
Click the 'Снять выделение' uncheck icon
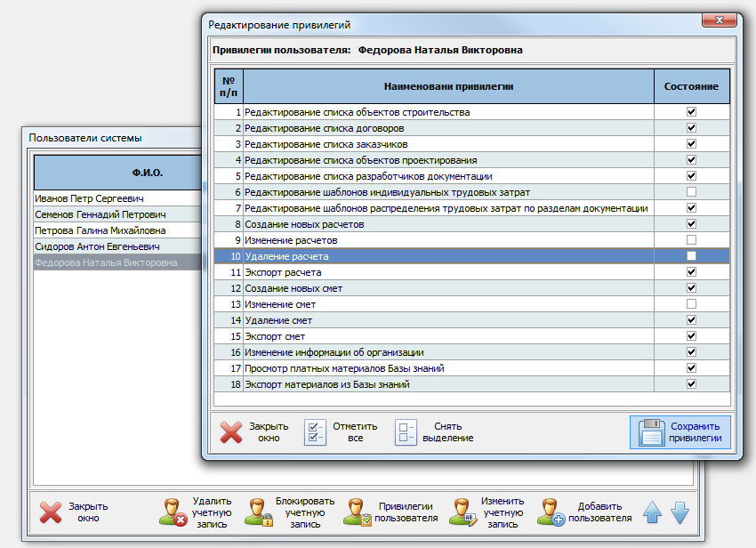[406, 432]
